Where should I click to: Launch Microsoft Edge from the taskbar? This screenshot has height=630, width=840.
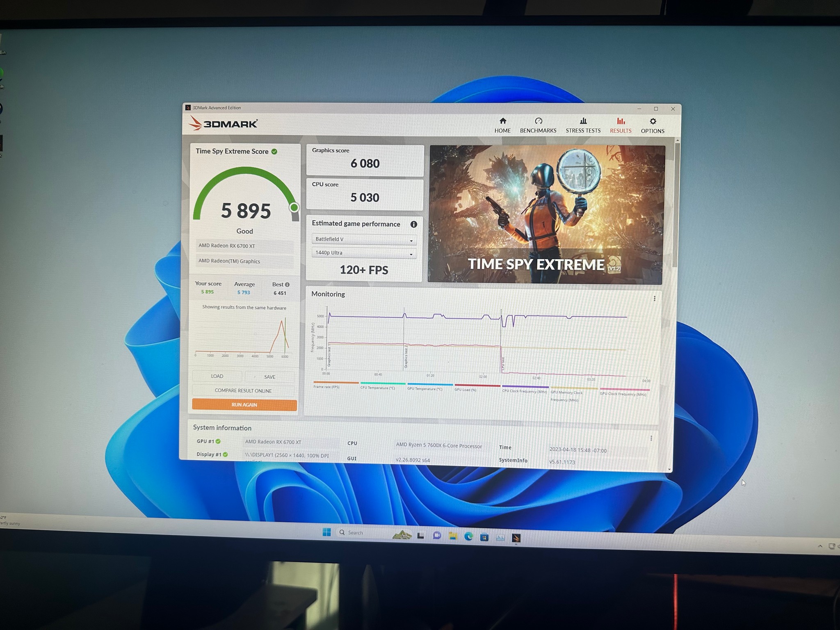click(468, 536)
